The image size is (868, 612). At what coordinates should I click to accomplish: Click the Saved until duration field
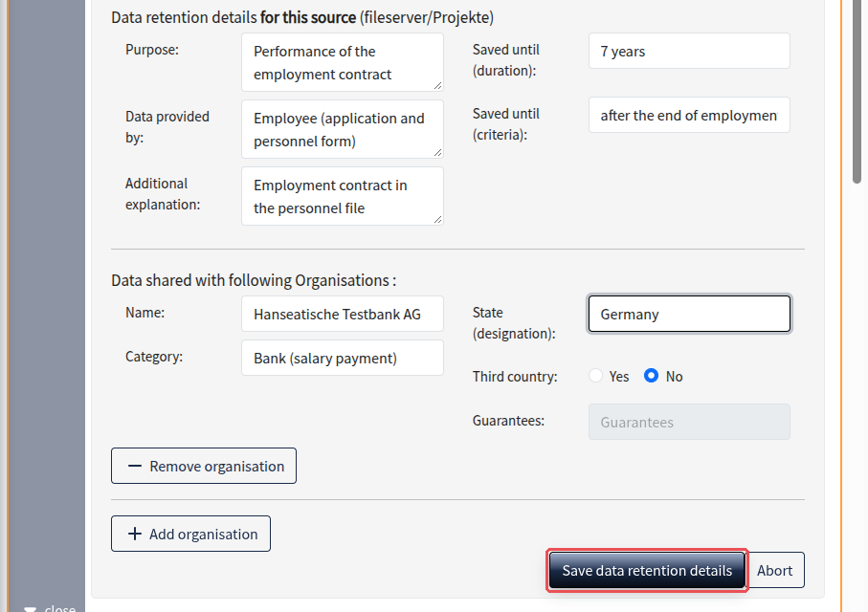point(689,51)
